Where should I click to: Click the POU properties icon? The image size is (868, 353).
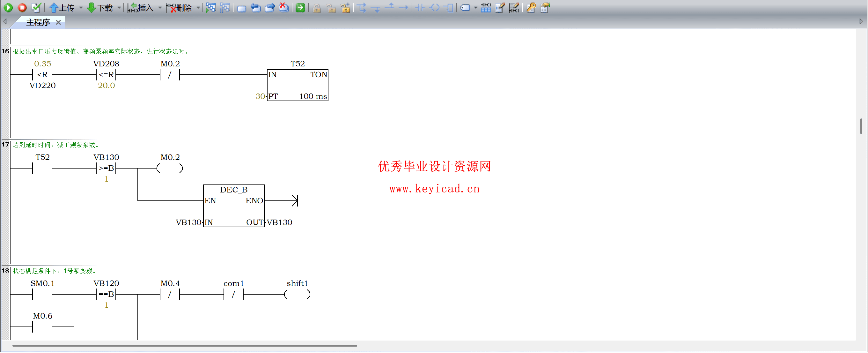(545, 7)
